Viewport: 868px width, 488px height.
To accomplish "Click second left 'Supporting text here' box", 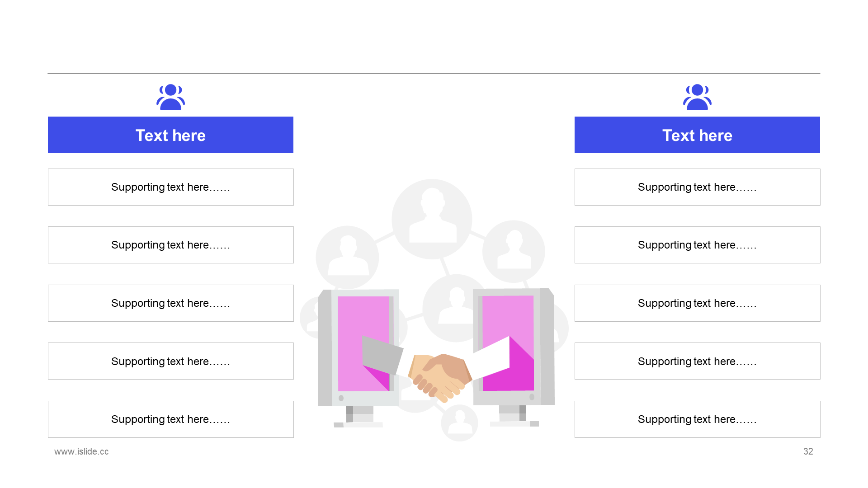I will [x=171, y=245].
